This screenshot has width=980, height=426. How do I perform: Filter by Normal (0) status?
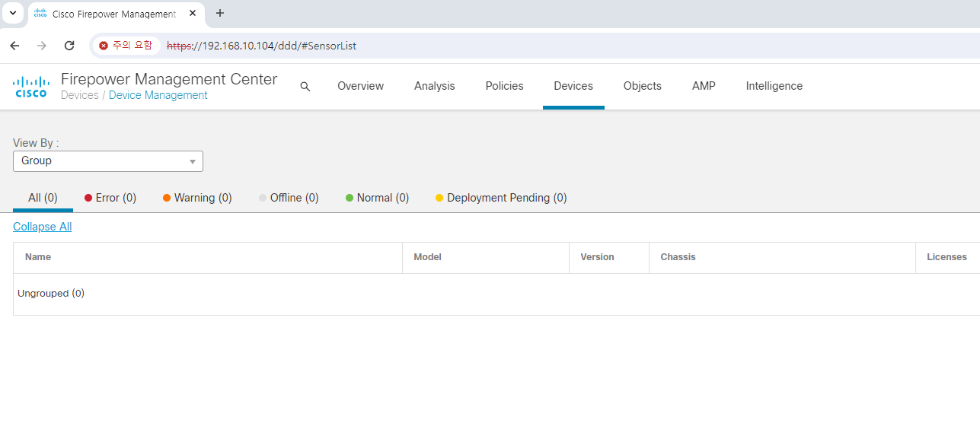[x=377, y=198]
